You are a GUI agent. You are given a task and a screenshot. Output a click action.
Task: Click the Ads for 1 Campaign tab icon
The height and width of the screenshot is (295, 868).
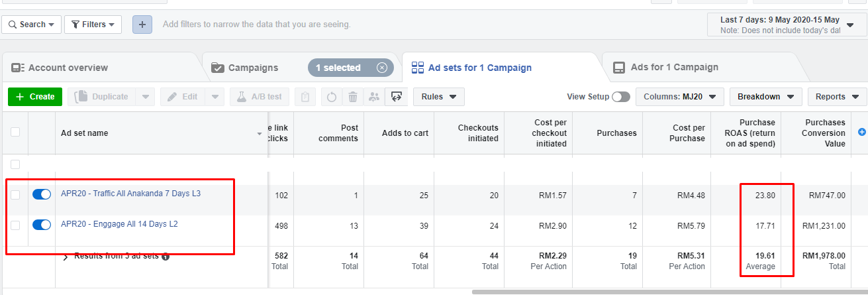click(619, 68)
